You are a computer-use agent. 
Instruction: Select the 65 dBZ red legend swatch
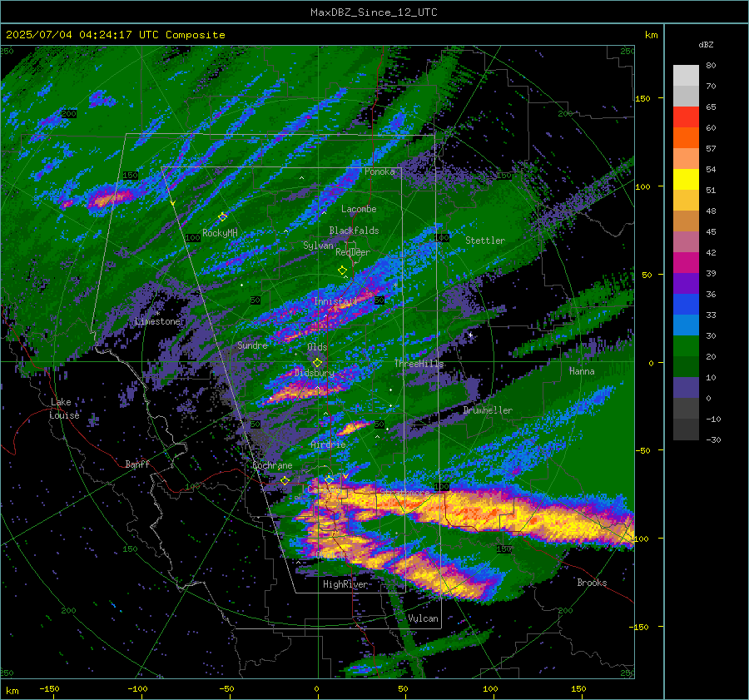[686, 117]
